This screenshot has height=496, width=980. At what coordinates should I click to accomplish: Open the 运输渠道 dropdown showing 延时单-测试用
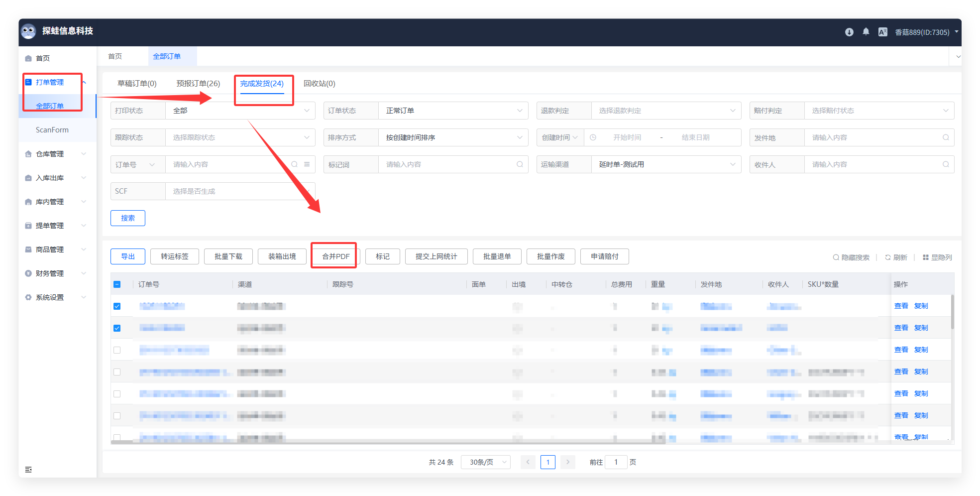tap(665, 164)
